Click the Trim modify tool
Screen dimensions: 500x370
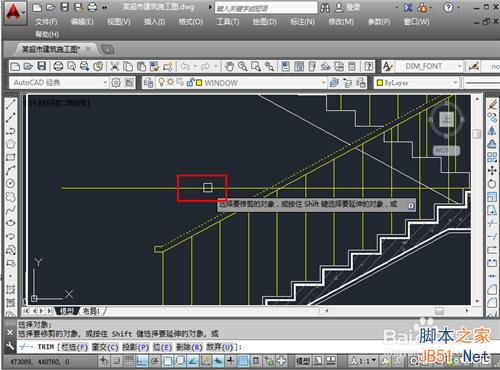pyautogui.click(x=492, y=223)
